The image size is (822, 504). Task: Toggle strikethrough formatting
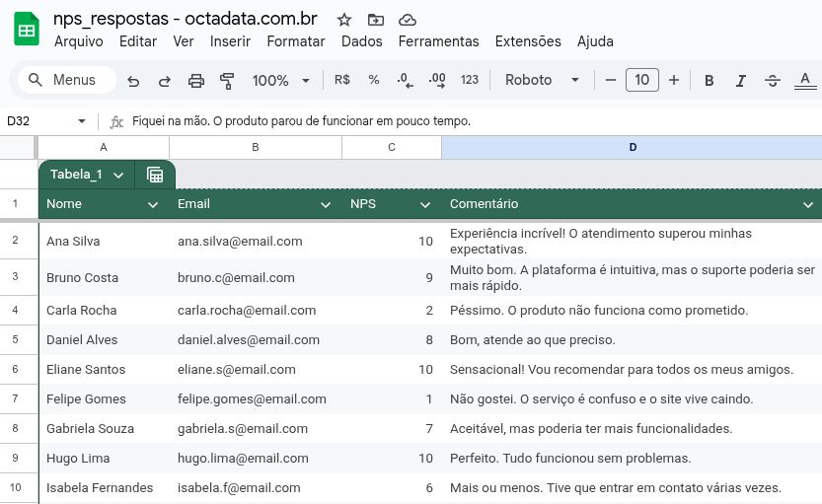click(x=773, y=81)
